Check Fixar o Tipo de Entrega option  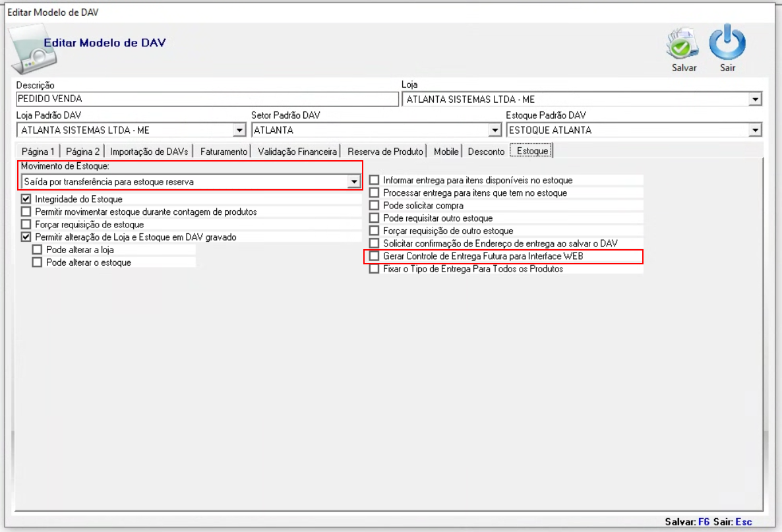[375, 269]
